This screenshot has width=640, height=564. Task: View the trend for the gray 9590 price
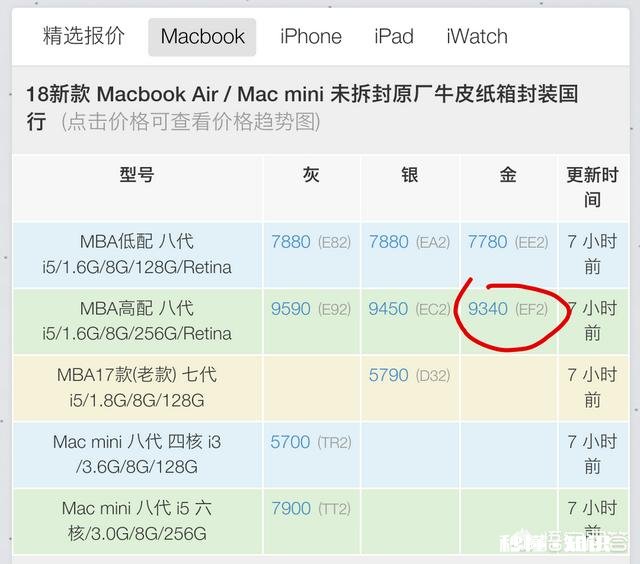[291, 309]
